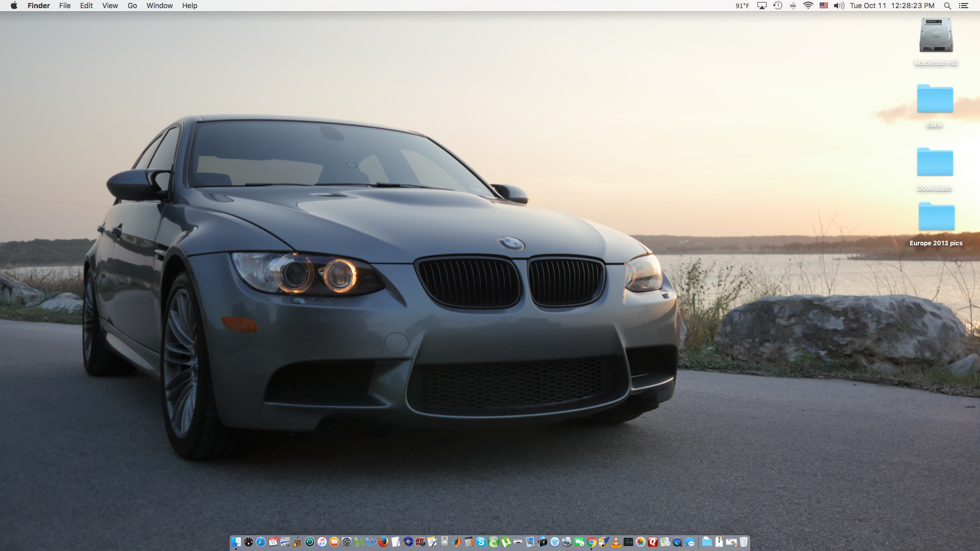Open the Trash in Dock
Image resolution: width=980 pixels, height=551 pixels.
click(744, 542)
